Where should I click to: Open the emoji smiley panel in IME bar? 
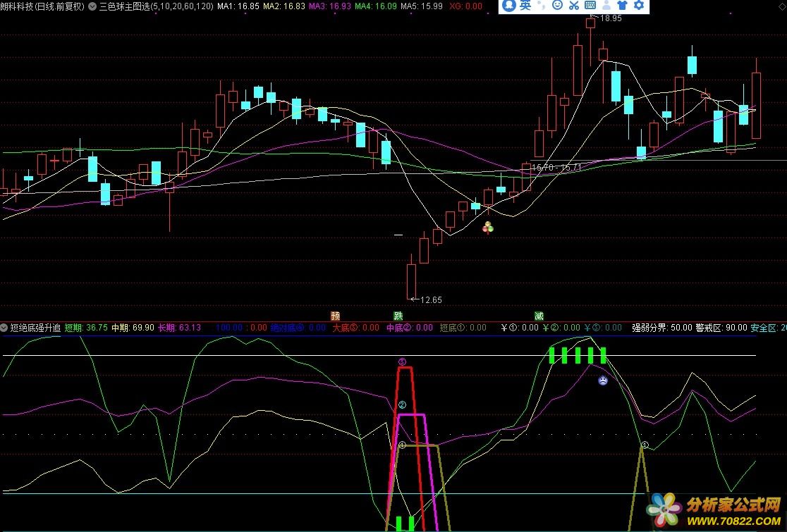click(x=557, y=6)
